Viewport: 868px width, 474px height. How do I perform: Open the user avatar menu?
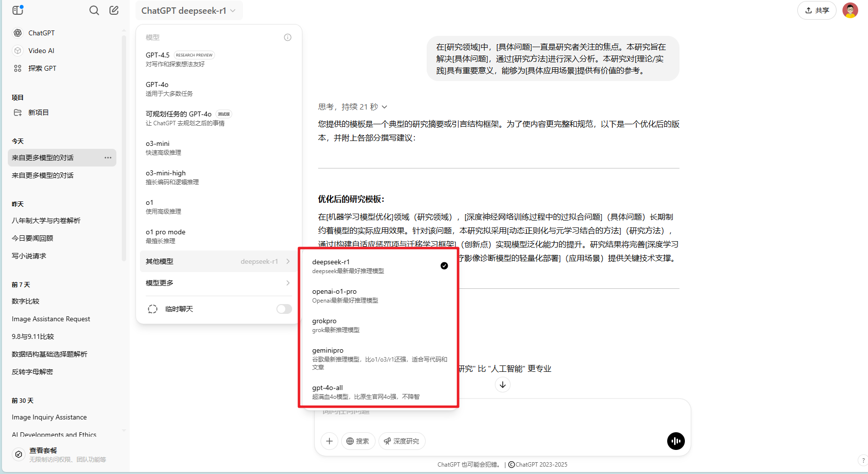(850, 10)
